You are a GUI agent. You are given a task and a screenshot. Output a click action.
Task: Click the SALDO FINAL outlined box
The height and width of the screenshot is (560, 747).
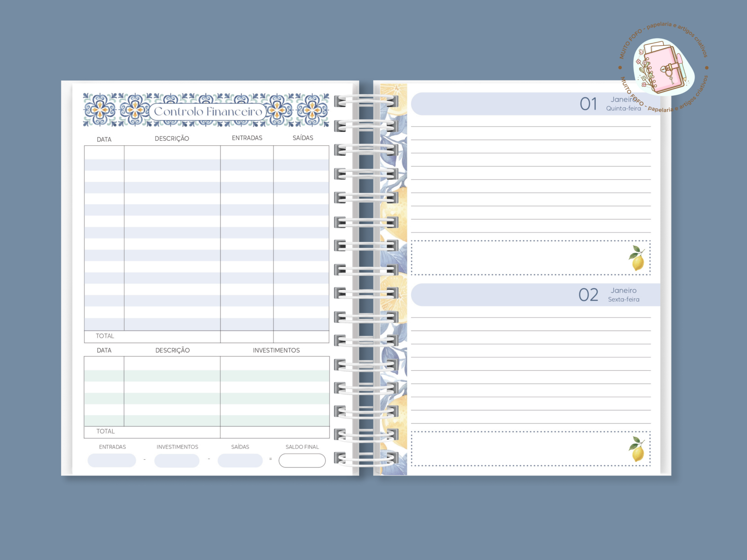302,460
